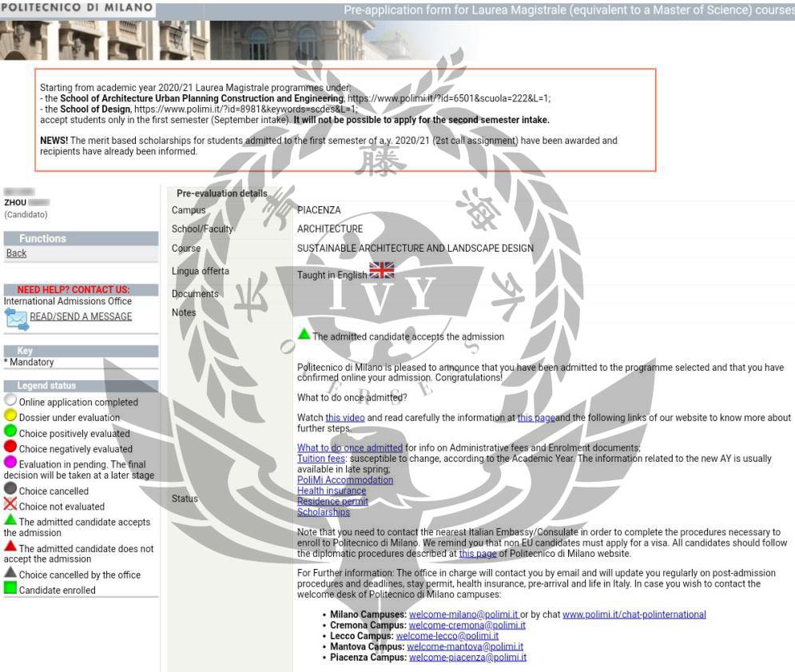Click the green triangle legend icon for accepted admission

(x=10, y=520)
